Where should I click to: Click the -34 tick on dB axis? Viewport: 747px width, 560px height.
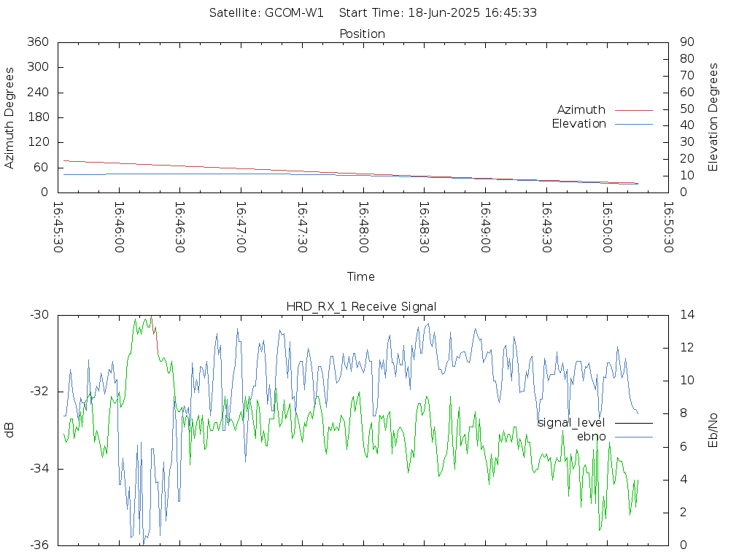39,469
